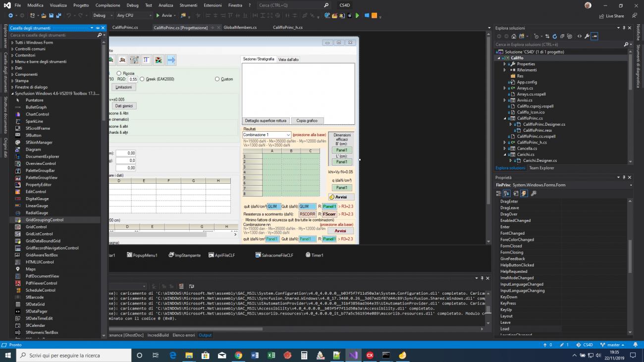644x362 pixels.
Task: Open the Elenco errori tab
Action: tap(183, 335)
